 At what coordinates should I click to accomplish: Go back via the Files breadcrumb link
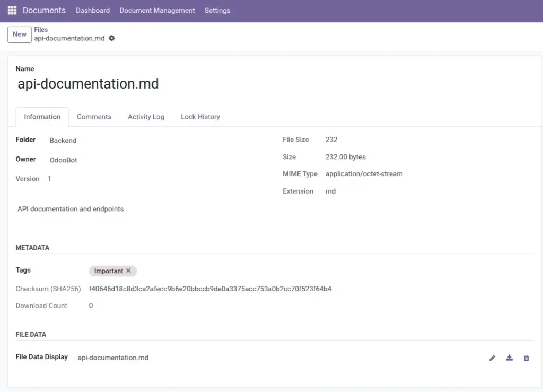(41, 29)
